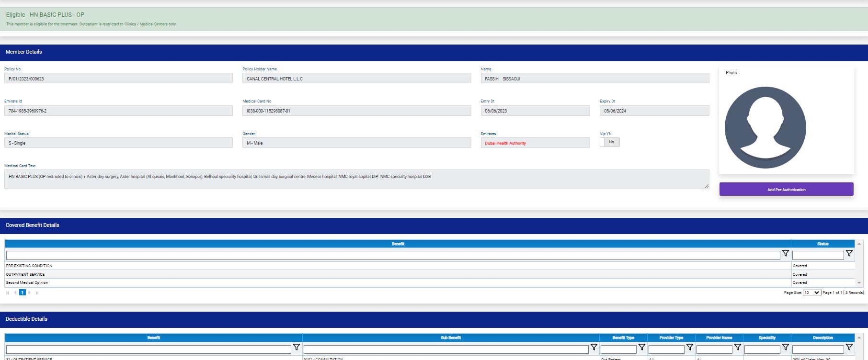Select page 1 in benefit pager
The image size is (868, 360).
22,292
